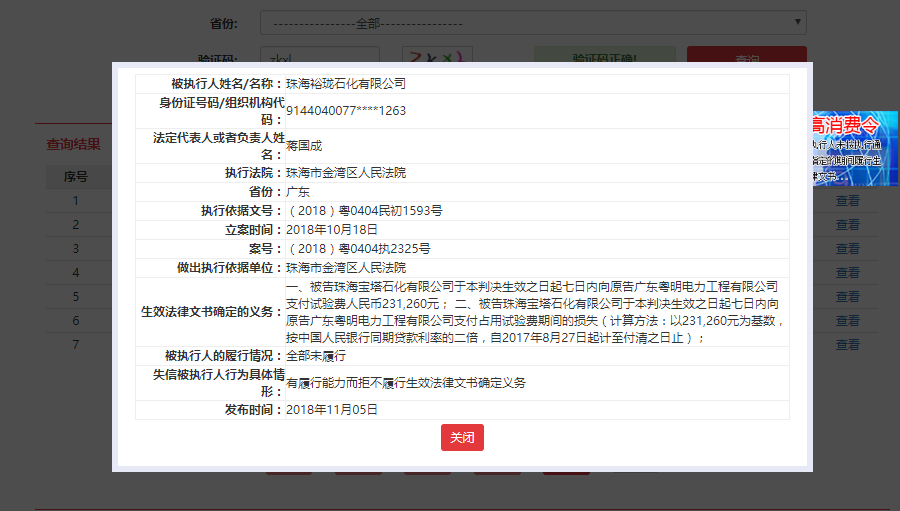Click the 查看 link in row 4
Screen dimensions: 900x511
(847, 273)
